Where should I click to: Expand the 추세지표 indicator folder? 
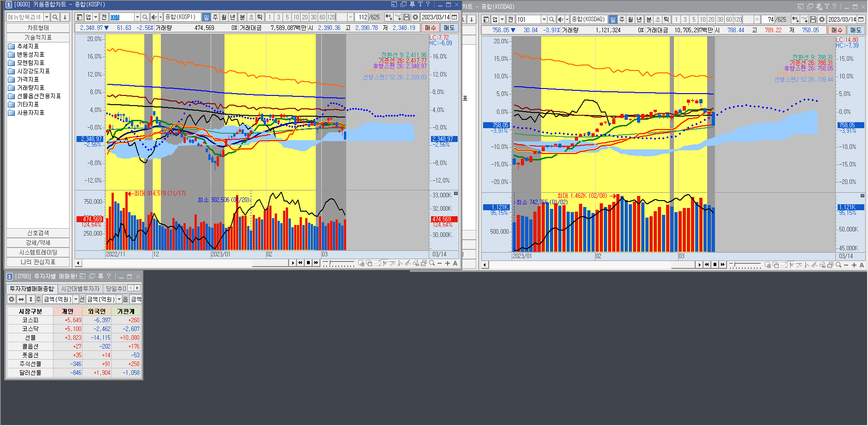pos(27,46)
